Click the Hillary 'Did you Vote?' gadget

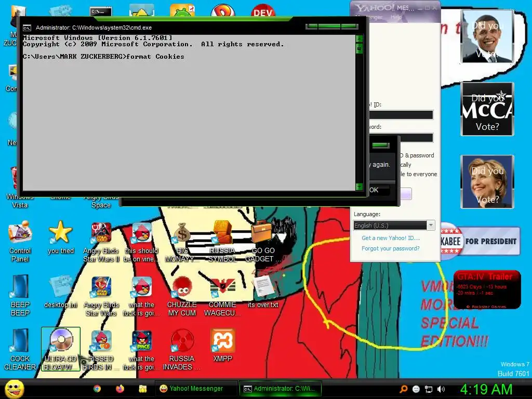pos(487,182)
